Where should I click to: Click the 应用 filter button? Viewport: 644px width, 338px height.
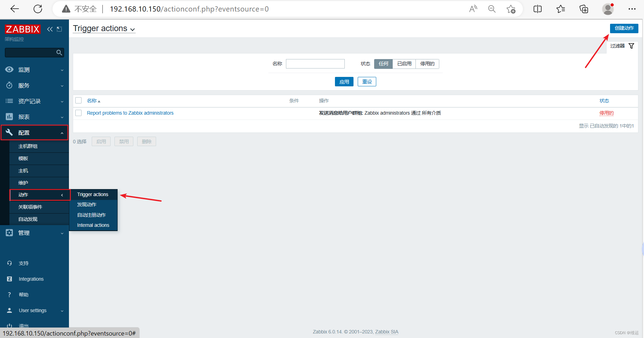[x=344, y=82]
